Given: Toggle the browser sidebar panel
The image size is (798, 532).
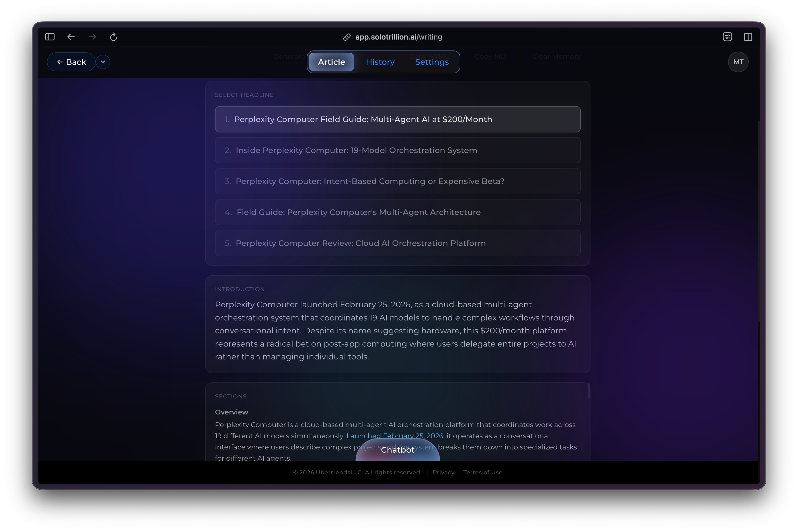Looking at the screenshot, I should pyautogui.click(x=50, y=37).
